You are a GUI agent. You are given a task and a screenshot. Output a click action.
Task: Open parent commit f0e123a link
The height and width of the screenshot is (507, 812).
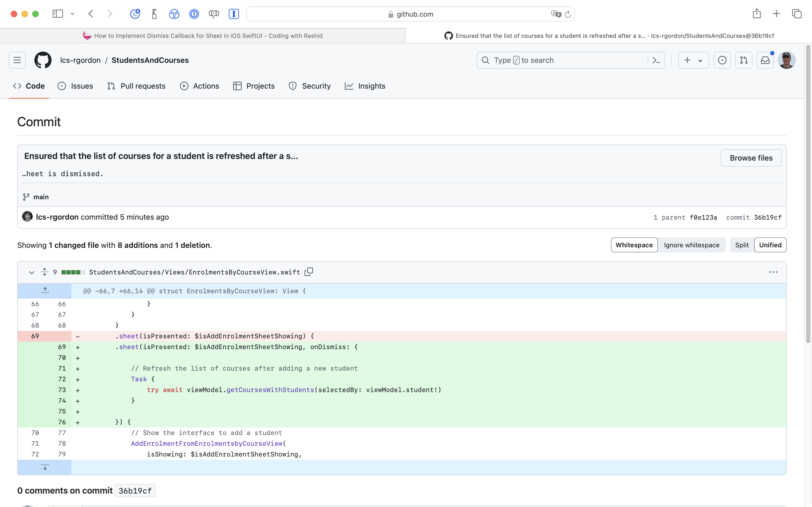[x=703, y=217]
